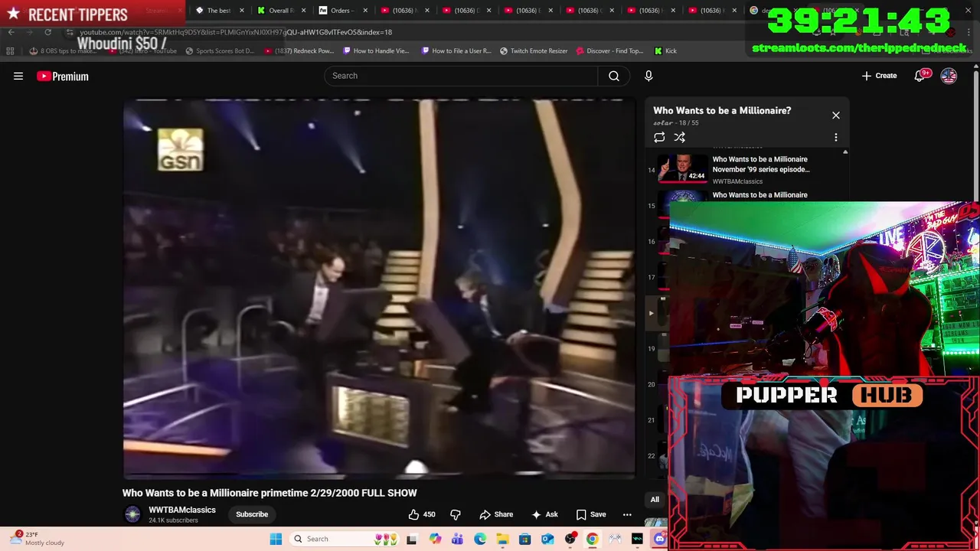
Task: Open more actions ellipsis below video
Action: [627, 514]
